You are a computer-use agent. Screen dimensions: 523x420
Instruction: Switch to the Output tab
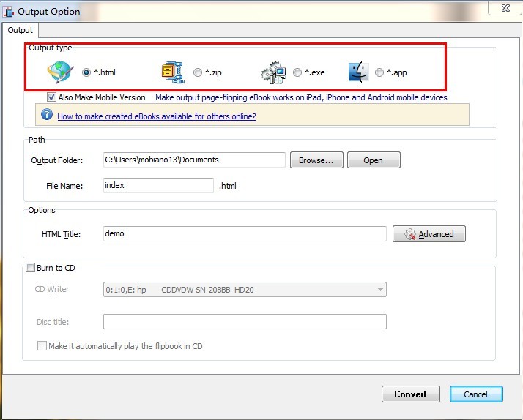(x=20, y=30)
